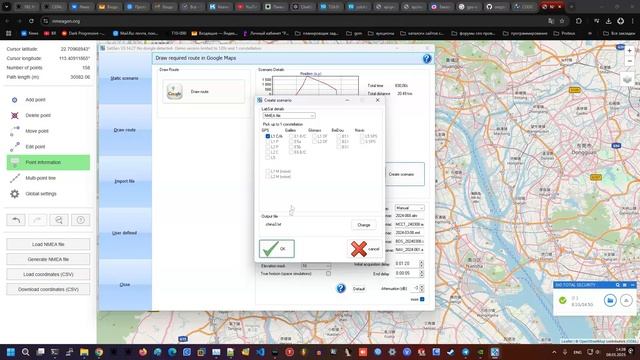Go back in the browser
The height and width of the screenshot is (360, 640).
pos(7,21)
